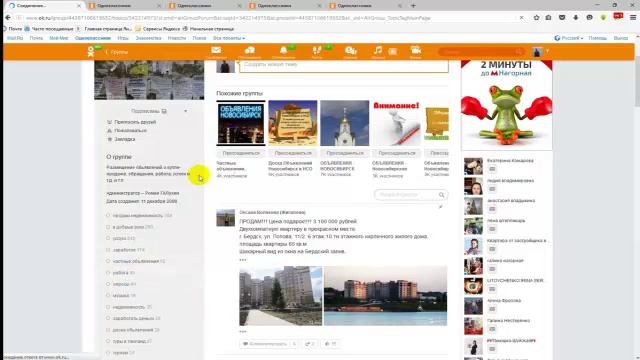Image resolution: width=640 pixels, height=360 pixels.
Task: Click the browser back arrow
Action: pos(8,18)
